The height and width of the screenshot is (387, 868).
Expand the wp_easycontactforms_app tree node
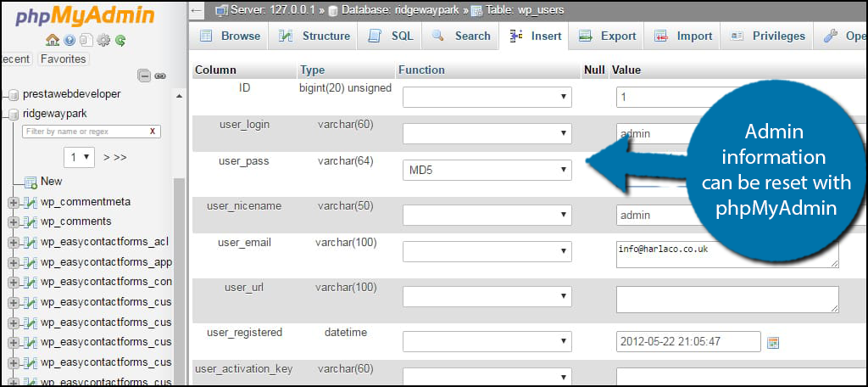pos(14,263)
